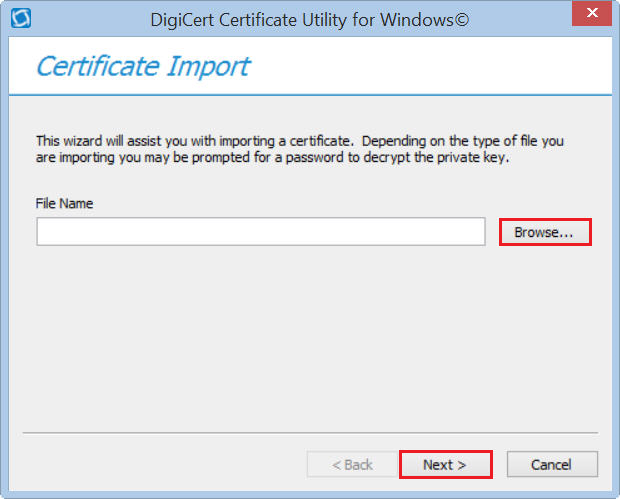620x499 pixels.
Task: Click the horizontal separator above the wizard buttons
Action: tap(310, 434)
